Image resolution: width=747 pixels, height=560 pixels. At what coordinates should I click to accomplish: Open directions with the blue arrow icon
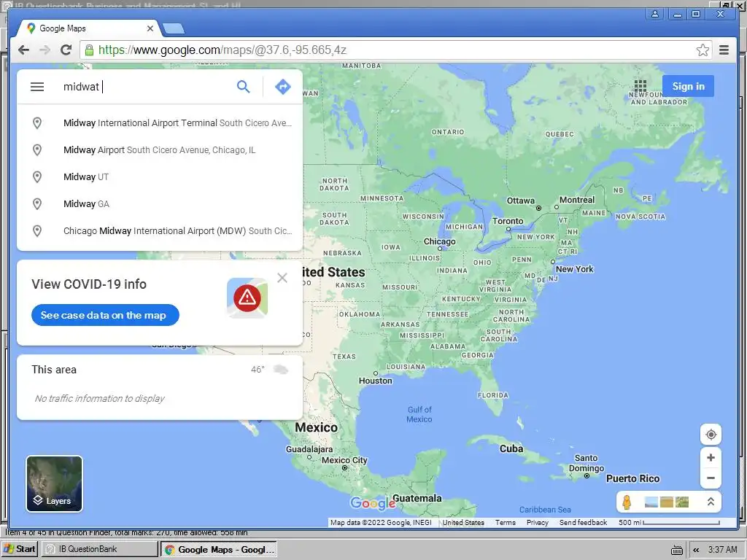tap(283, 87)
